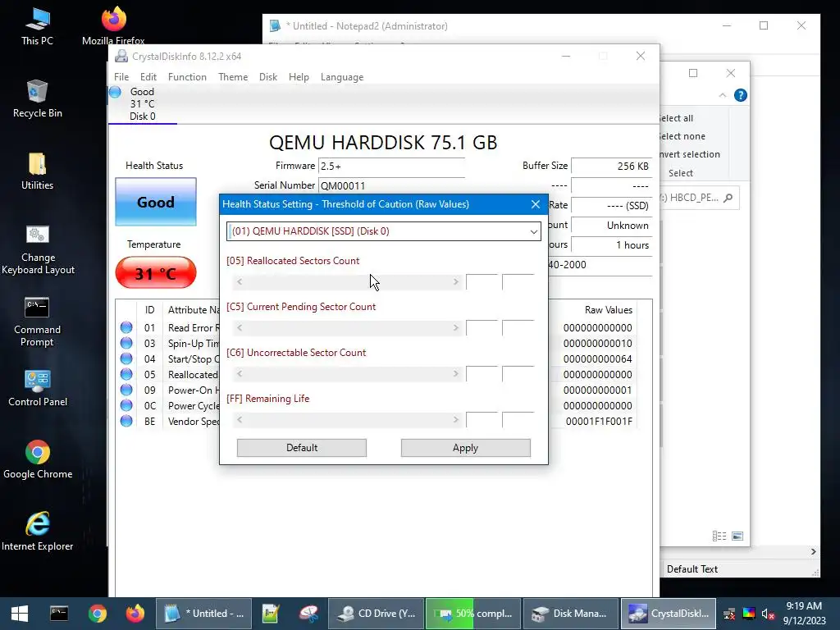Screen dimensions: 840x630
Task: Click the blue status circle for attribute BE
Action: click(x=126, y=421)
